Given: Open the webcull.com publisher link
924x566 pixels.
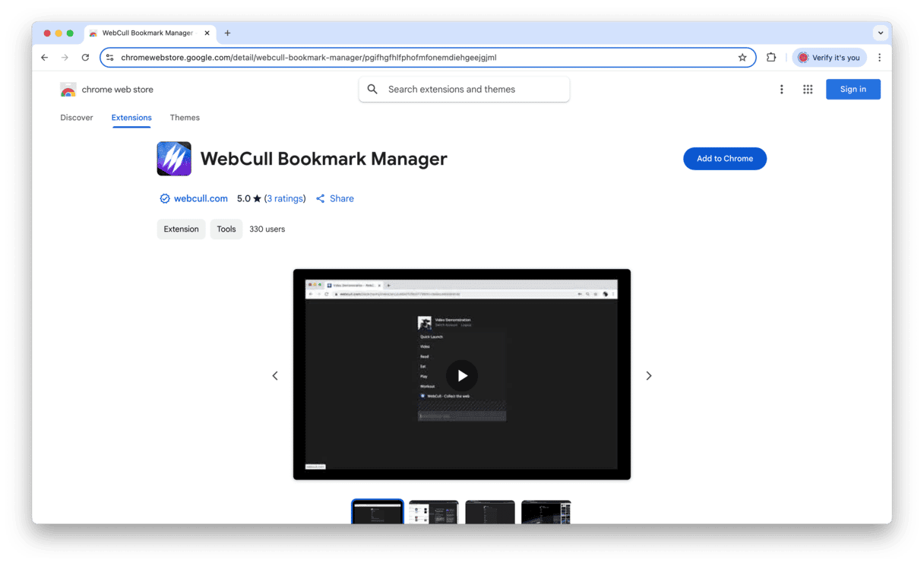Looking at the screenshot, I should pyautogui.click(x=201, y=199).
